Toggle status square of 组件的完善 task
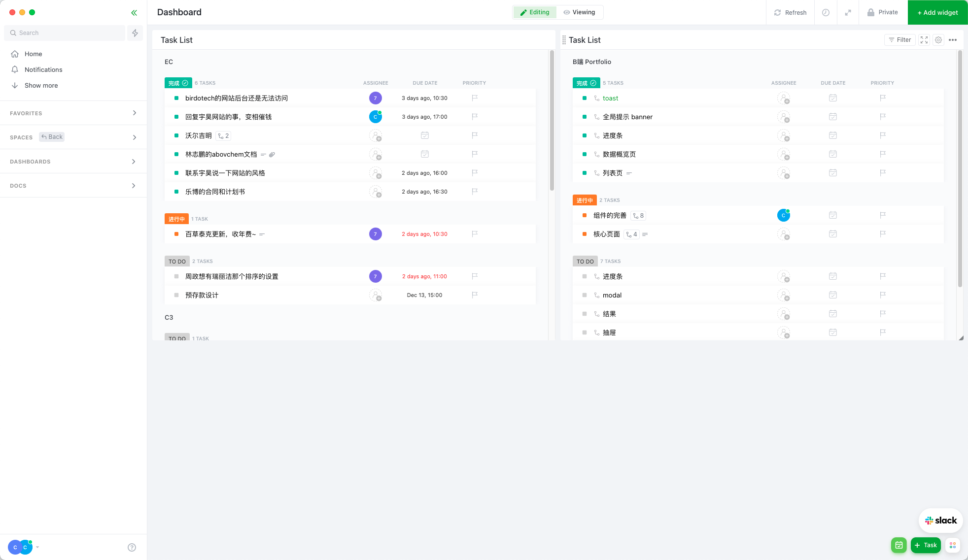Screen dimensions: 968x560 [585, 215]
